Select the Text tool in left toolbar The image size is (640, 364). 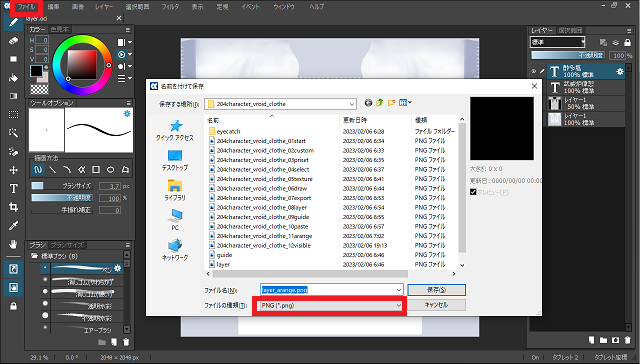click(13, 189)
